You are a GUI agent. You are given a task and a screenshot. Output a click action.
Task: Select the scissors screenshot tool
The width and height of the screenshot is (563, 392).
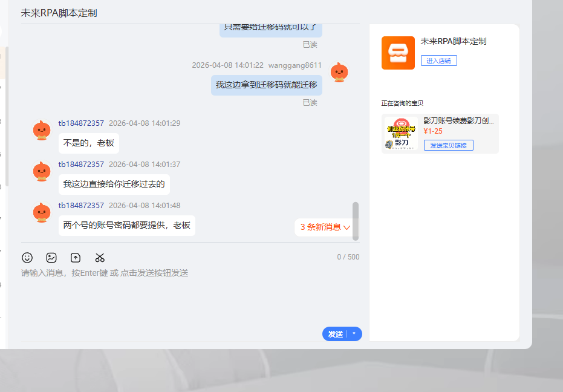pos(100,257)
